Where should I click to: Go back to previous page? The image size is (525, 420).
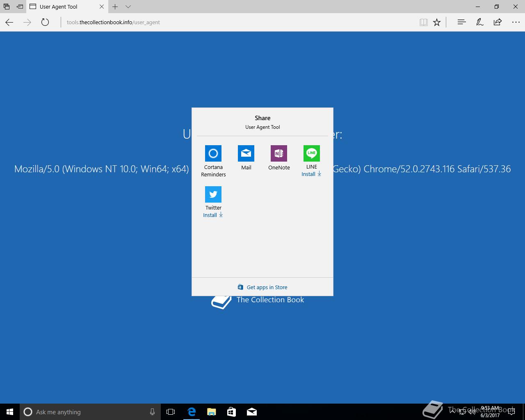click(9, 22)
